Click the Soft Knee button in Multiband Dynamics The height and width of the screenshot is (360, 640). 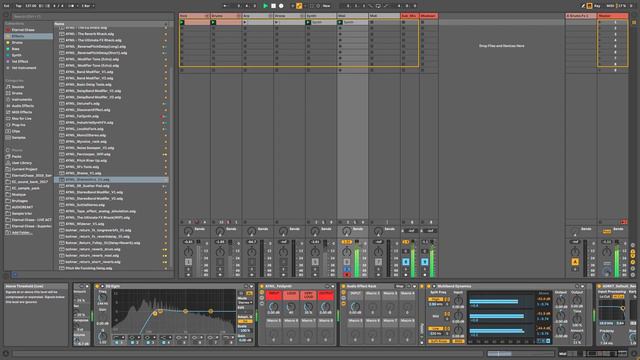439,341
